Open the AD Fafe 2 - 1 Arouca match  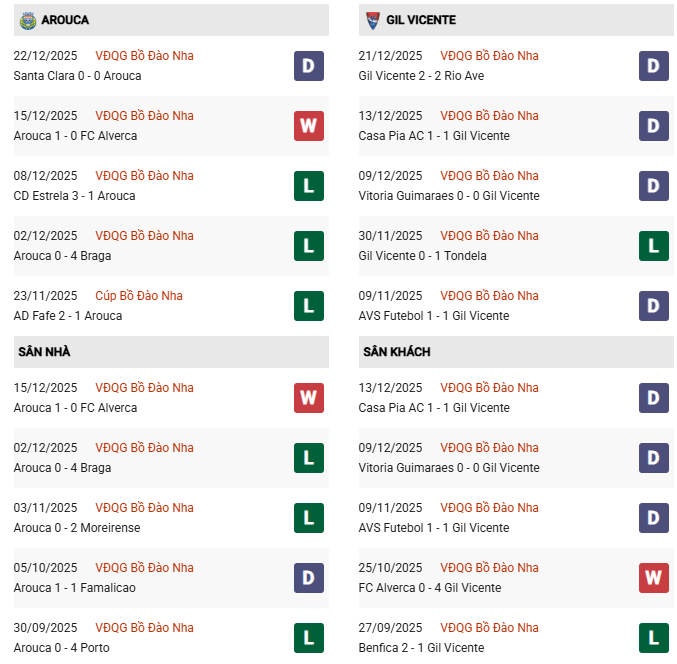tap(68, 316)
